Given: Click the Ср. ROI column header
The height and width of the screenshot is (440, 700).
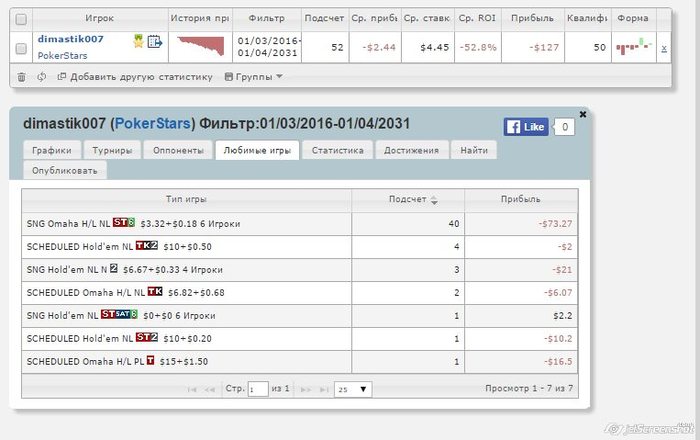Looking at the screenshot, I should pos(477,18).
